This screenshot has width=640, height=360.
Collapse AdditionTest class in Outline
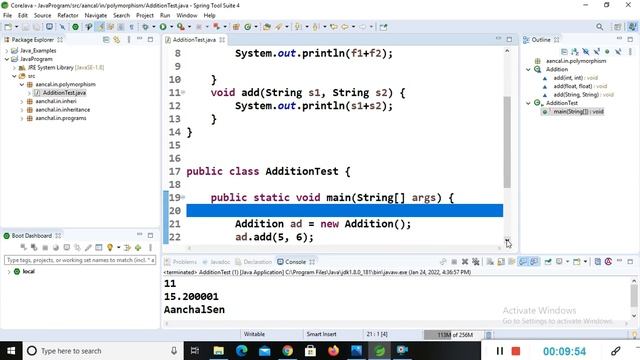coord(528,103)
